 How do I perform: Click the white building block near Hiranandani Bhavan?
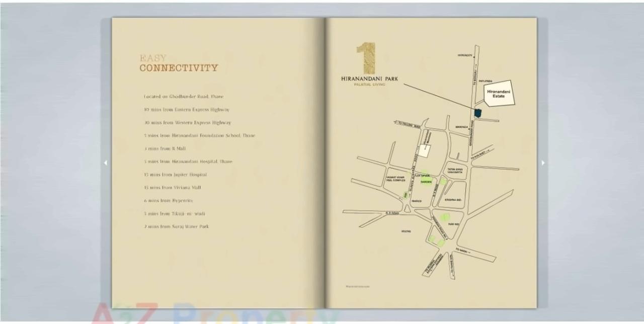point(425,149)
